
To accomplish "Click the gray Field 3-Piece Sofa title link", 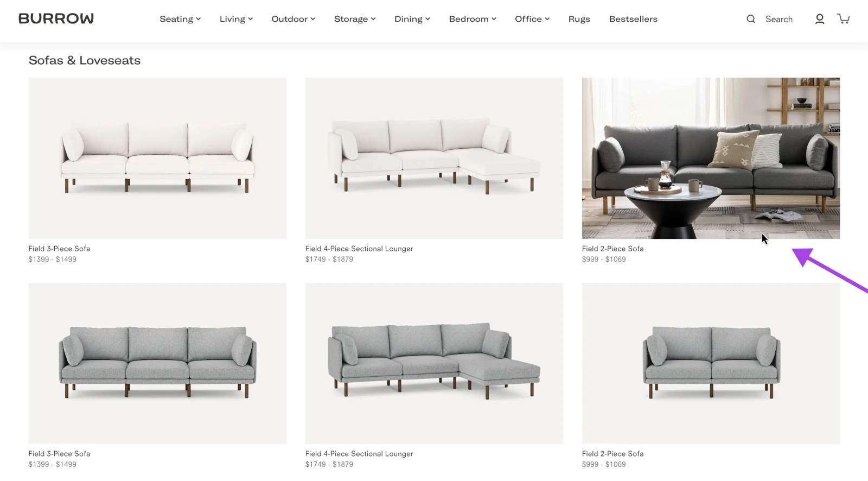I will pos(59,454).
